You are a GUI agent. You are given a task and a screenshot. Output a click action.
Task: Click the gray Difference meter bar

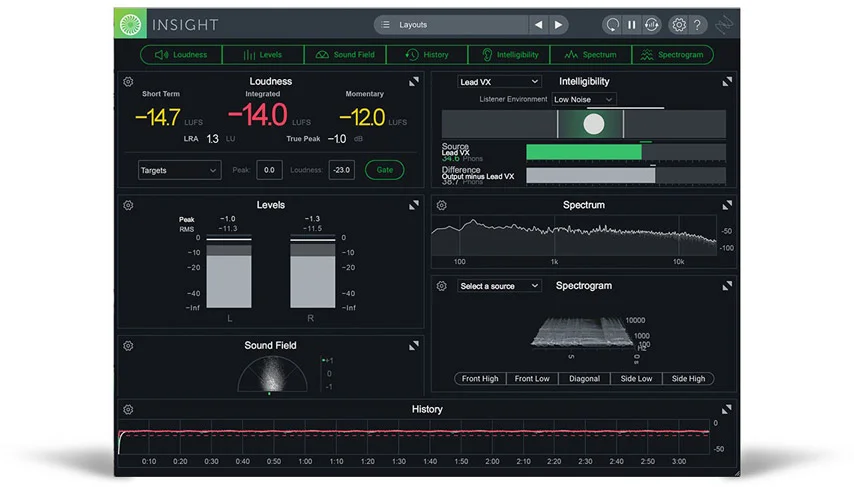click(x=591, y=175)
